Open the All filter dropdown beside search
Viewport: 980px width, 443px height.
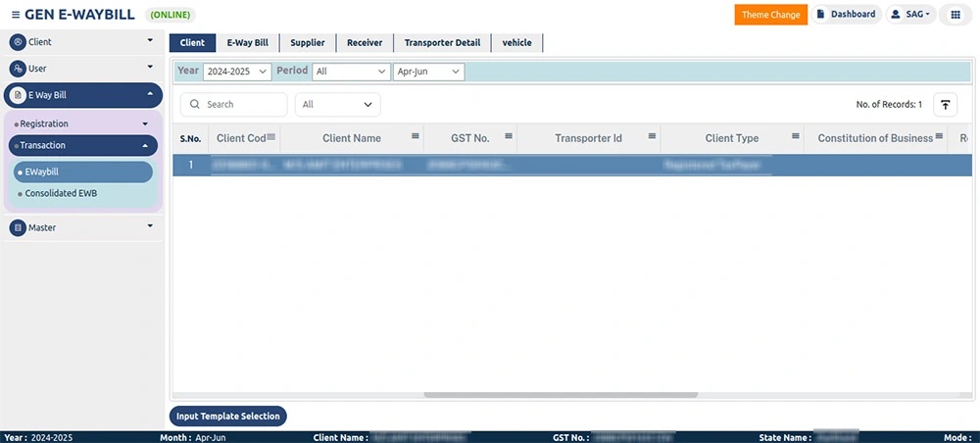pyautogui.click(x=337, y=105)
